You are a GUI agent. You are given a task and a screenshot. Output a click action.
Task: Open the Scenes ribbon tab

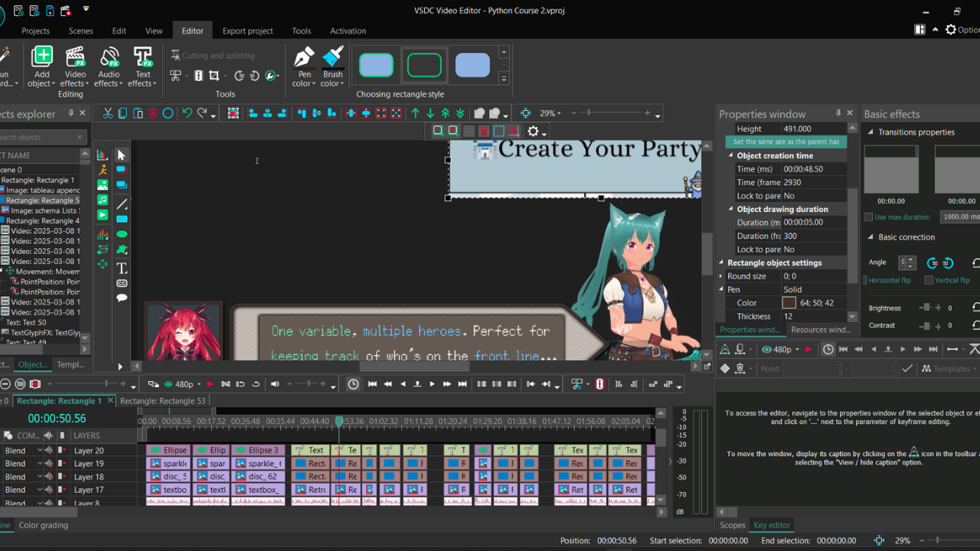click(80, 31)
